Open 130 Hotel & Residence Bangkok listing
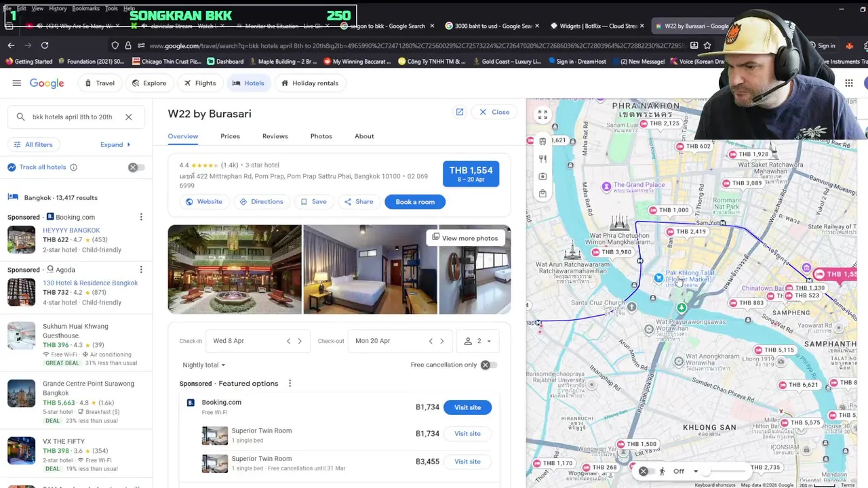The width and height of the screenshot is (868, 488). pos(90,283)
